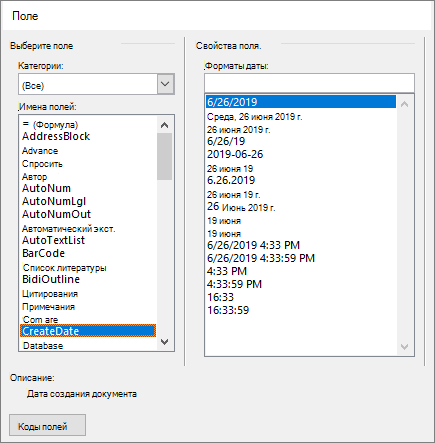Select Автор in field names list
The width and height of the screenshot is (435, 443).
pyautogui.click(x=34, y=177)
